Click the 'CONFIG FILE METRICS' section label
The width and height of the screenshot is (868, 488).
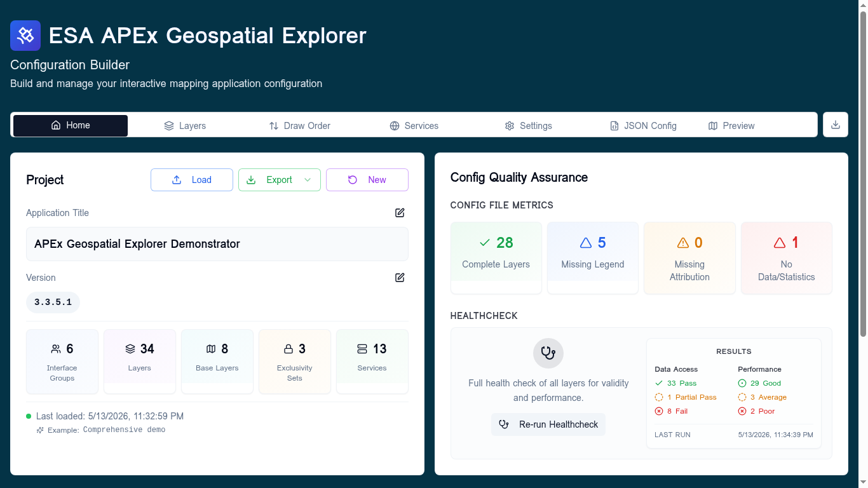point(502,205)
